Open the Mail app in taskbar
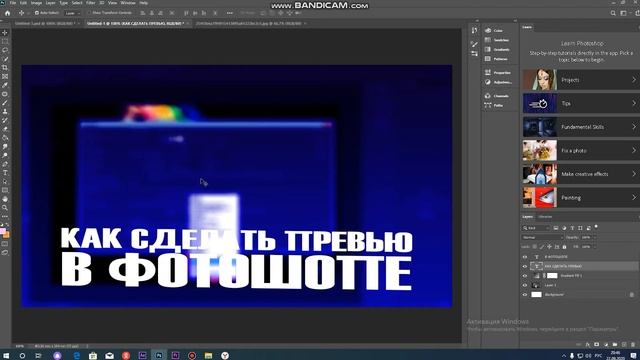Viewport: 640px width, 360px height. coord(109,356)
